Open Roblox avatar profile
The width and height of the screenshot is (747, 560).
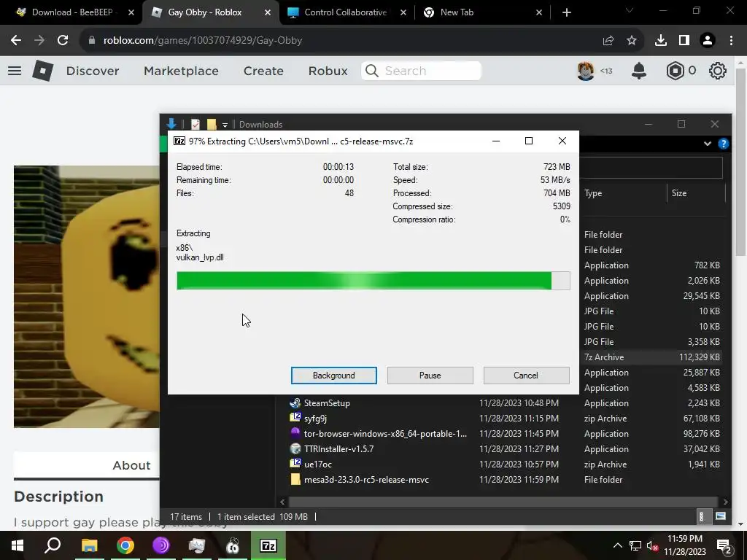coord(586,71)
